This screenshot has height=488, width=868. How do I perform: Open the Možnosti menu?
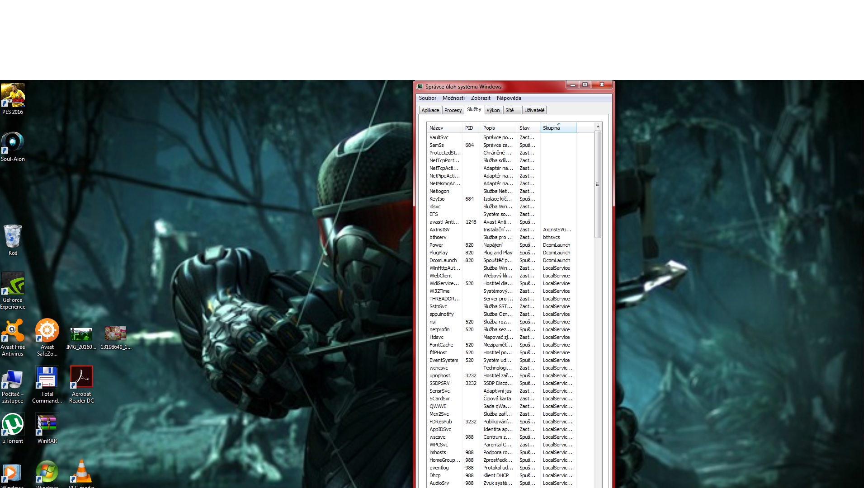(453, 98)
